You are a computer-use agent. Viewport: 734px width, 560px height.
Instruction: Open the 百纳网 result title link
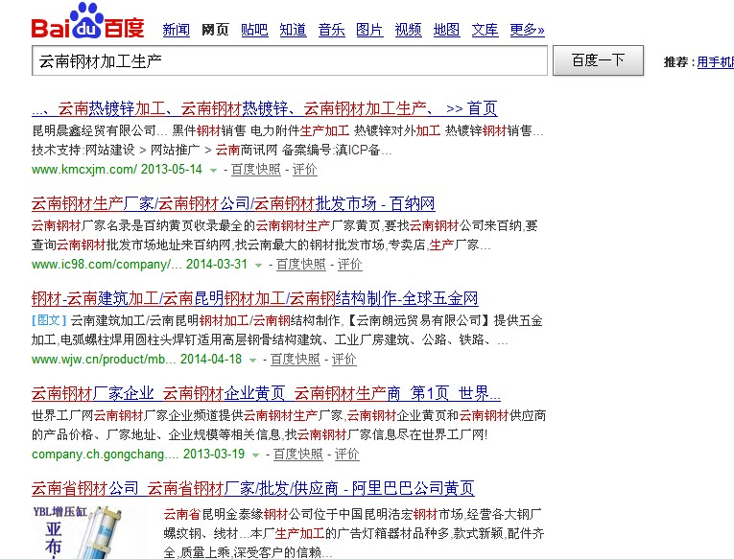233,203
